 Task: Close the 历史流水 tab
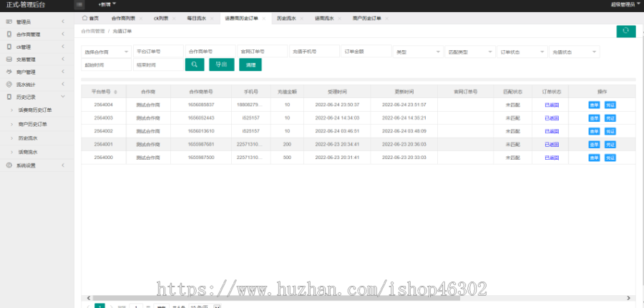tap(301, 19)
